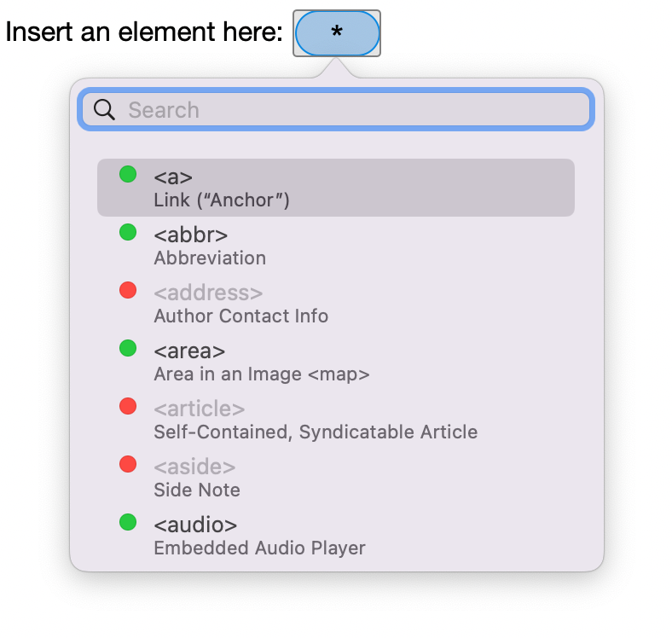Click the Abbreviation description text
672x638 pixels.
(x=210, y=258)
